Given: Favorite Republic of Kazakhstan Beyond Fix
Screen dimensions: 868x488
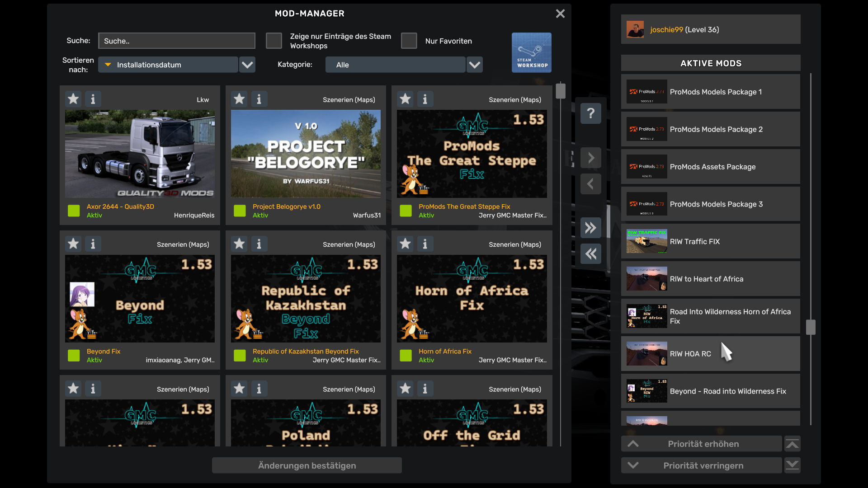Looking at the screenshot, I should [239, 244].
